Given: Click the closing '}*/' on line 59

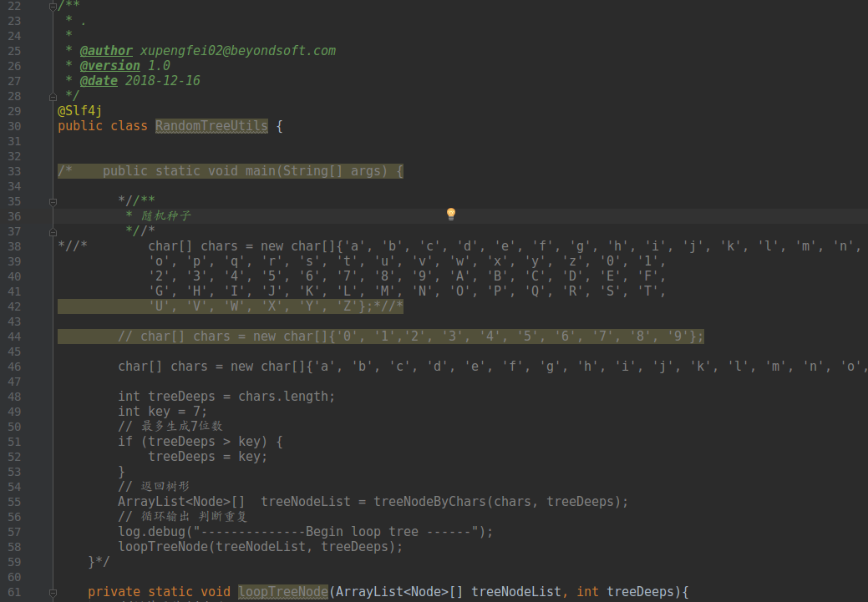Looking at the screenshot, I should [x=99, y=562].
